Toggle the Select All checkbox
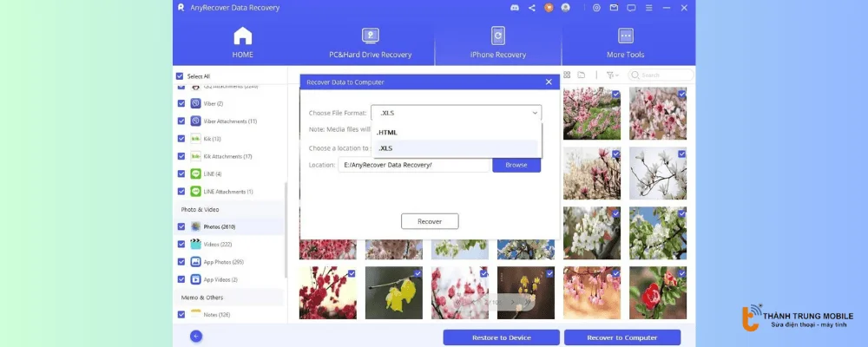This screenshot has height=347, width=868. tap(181, 76)
